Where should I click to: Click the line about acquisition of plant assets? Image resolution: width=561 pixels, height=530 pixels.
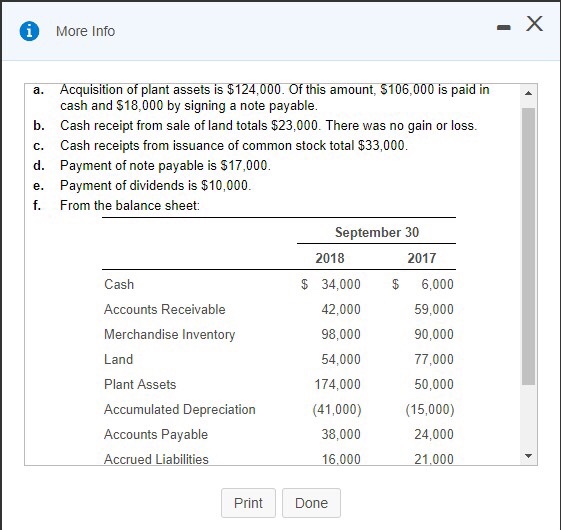(x=274, y=97)
